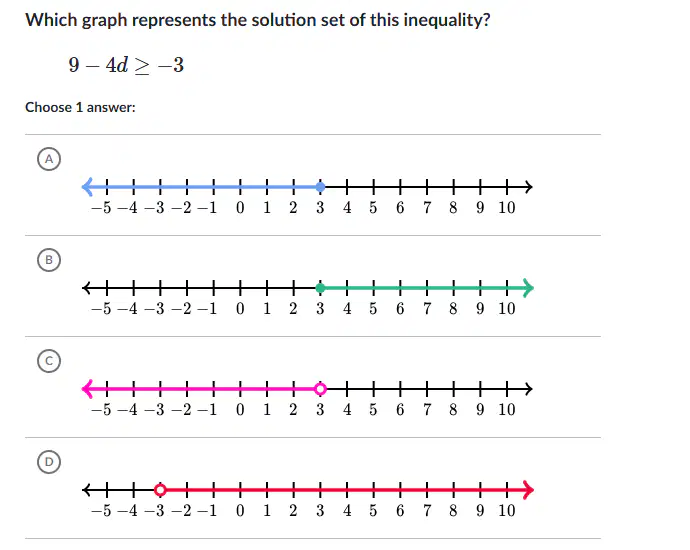The image size is (690, 550).
Task: Click the 'Choose 1 answer:' label
Action: click(x=80, y=107)
